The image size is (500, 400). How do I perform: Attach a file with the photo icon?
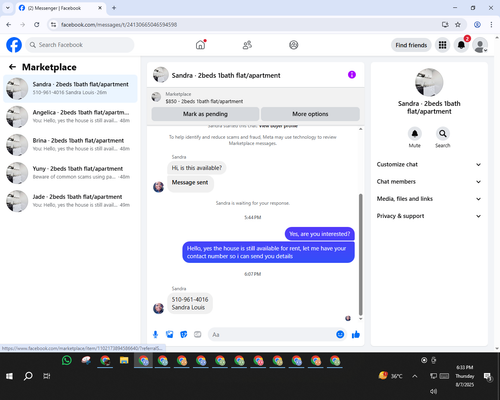pyautogui.click(x=170, y=334)
